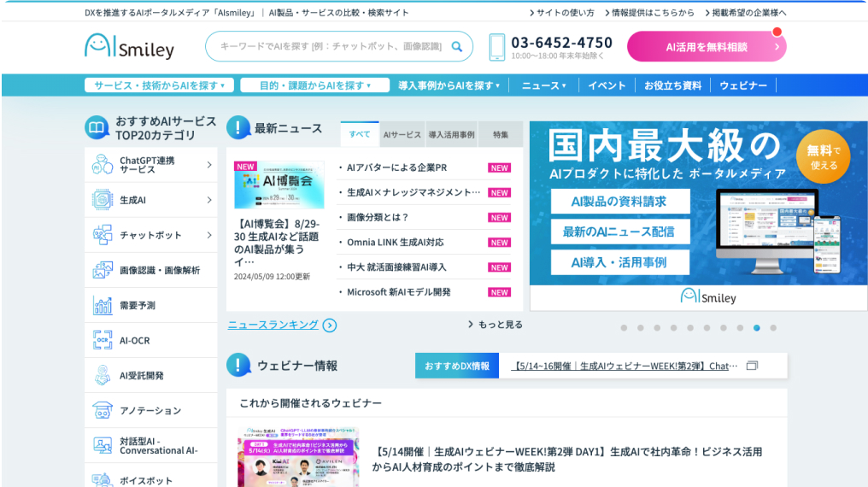Select the first carousel pagination dot
This screenshot has height=487, width=868.
624,328
